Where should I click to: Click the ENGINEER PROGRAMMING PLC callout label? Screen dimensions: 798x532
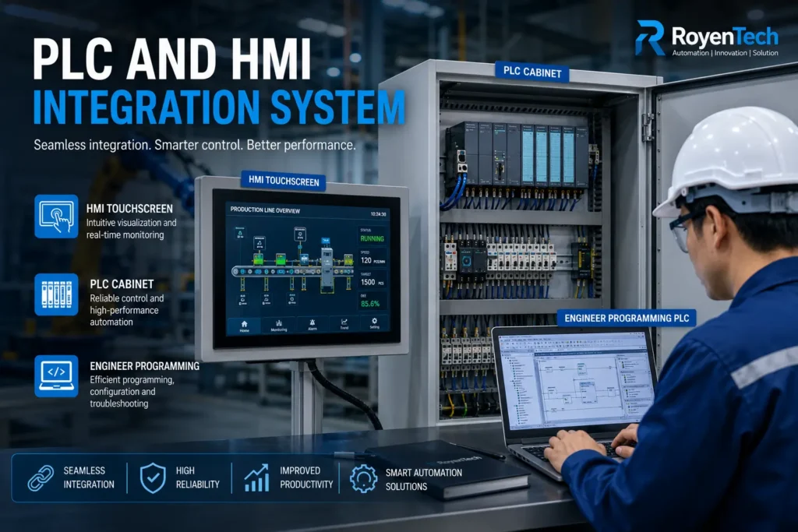click(x=627, y=319)
